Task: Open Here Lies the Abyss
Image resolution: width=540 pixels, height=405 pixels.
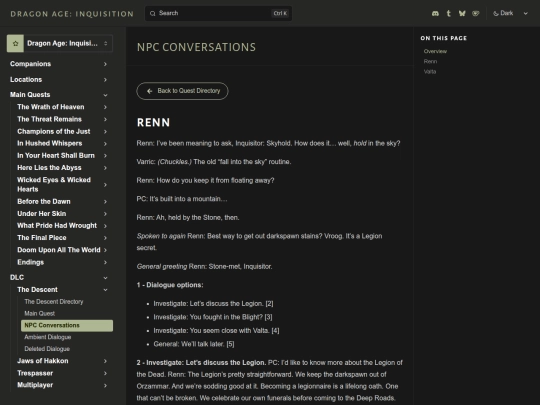Action: pyautogui.click(x=49, y=168)
